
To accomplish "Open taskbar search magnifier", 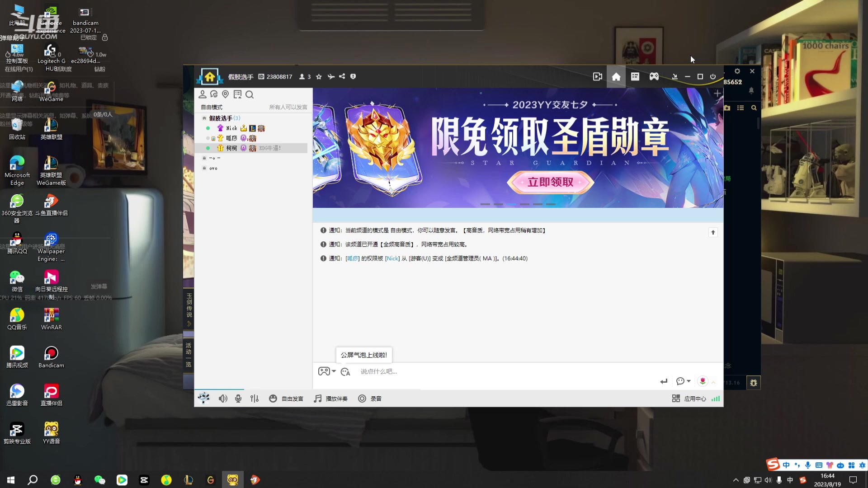I will [33, 480].
